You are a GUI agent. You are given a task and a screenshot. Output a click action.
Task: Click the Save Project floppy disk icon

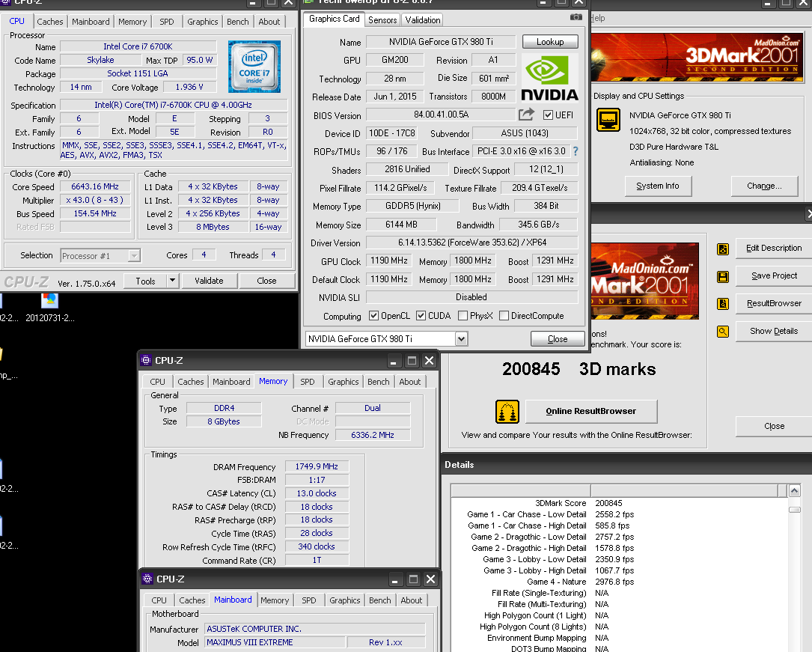(x=723, y=276)
